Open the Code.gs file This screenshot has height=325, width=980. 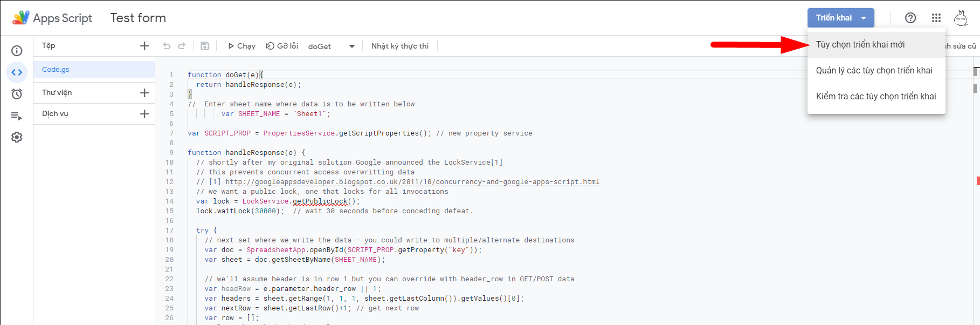coord(56,70)
